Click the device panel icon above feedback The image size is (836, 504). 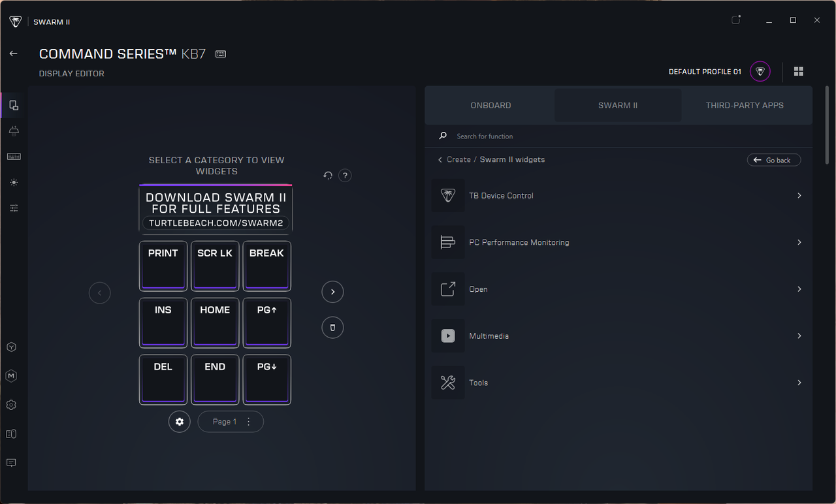[11, 433]
